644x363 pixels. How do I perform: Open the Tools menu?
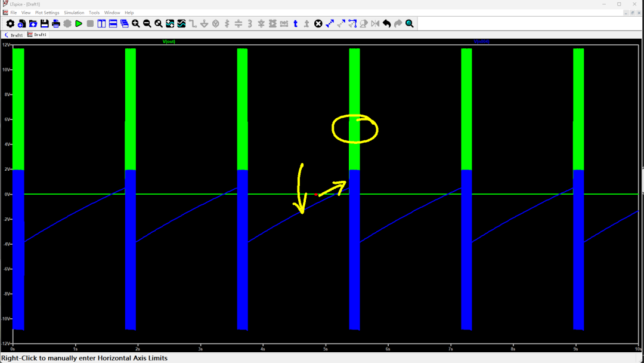click(94, 13)
